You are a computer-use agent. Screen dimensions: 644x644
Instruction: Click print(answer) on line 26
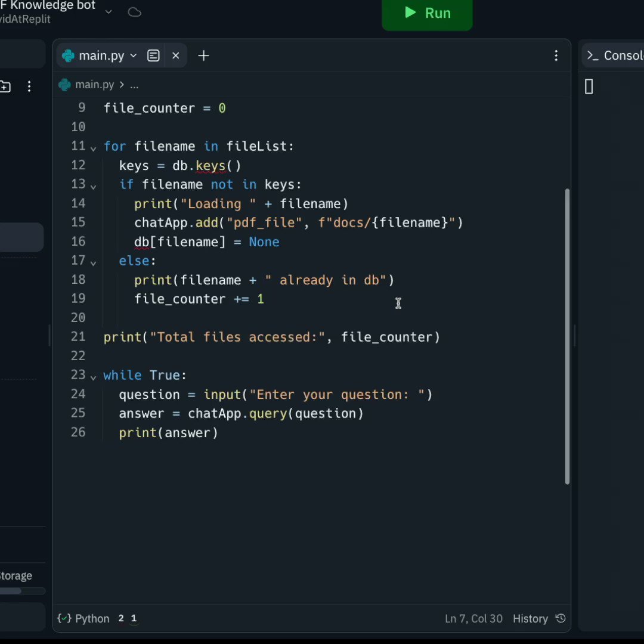click(x=168, y=432)
